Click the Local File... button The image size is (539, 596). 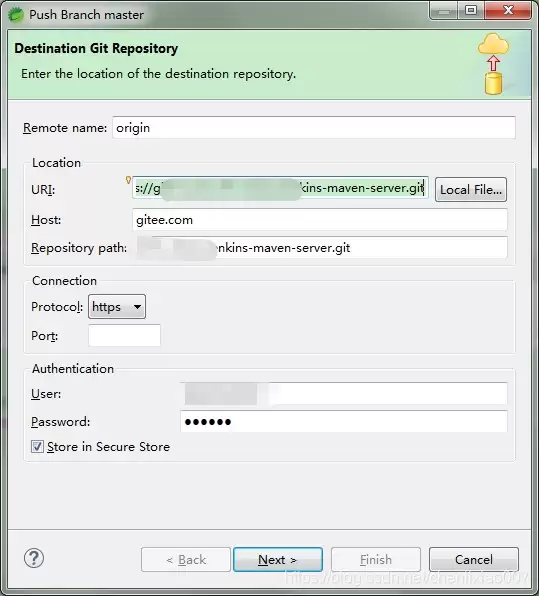point(471,189)
